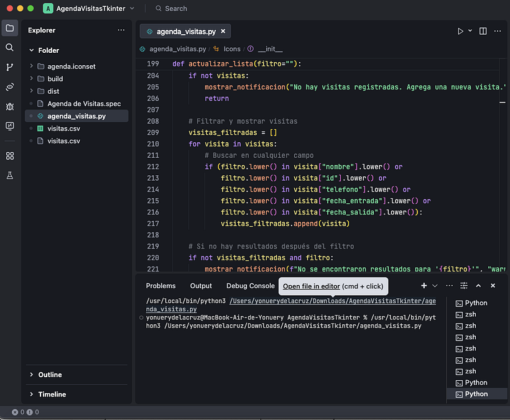This screenshot has height=420, width=510.
Task: Click the __init__ breadcrumb
Action: coord(270,49)
